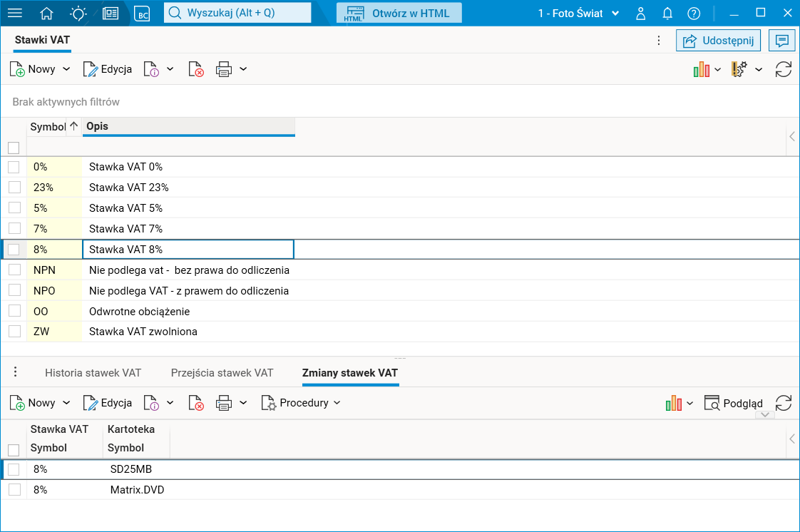Check the OO row checkbox

point(14,311)
